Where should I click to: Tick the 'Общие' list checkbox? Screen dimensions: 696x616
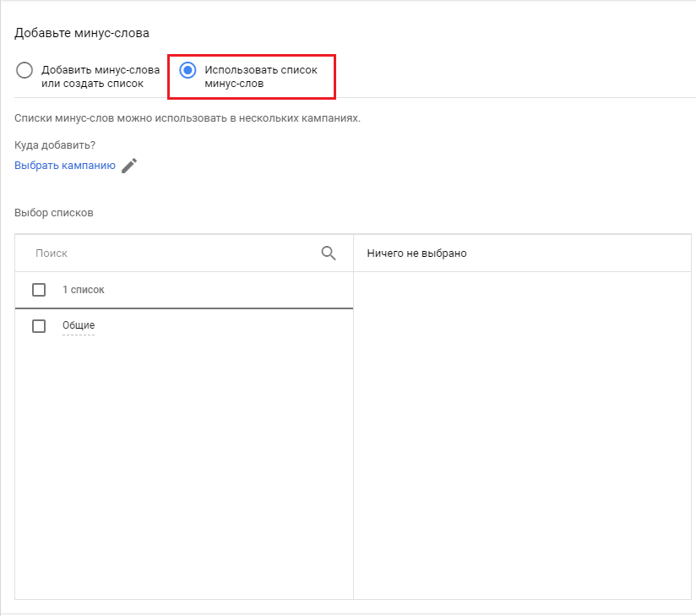coord(39,326)
